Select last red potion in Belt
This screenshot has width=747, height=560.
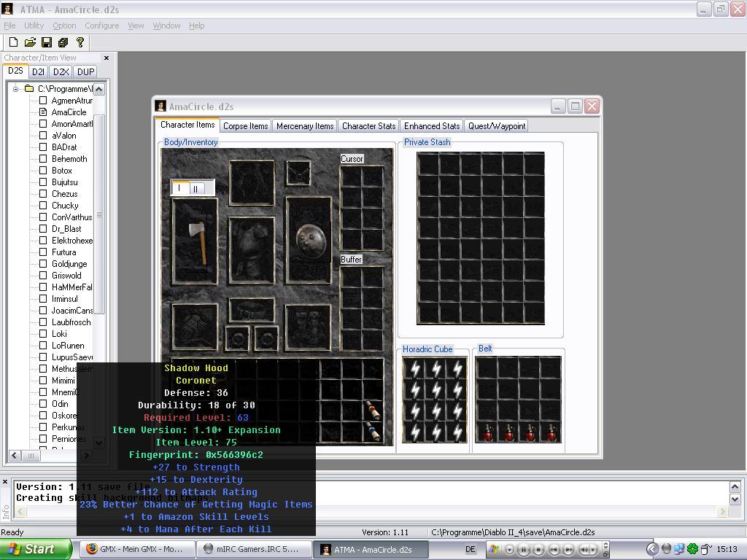click(551, 433)
